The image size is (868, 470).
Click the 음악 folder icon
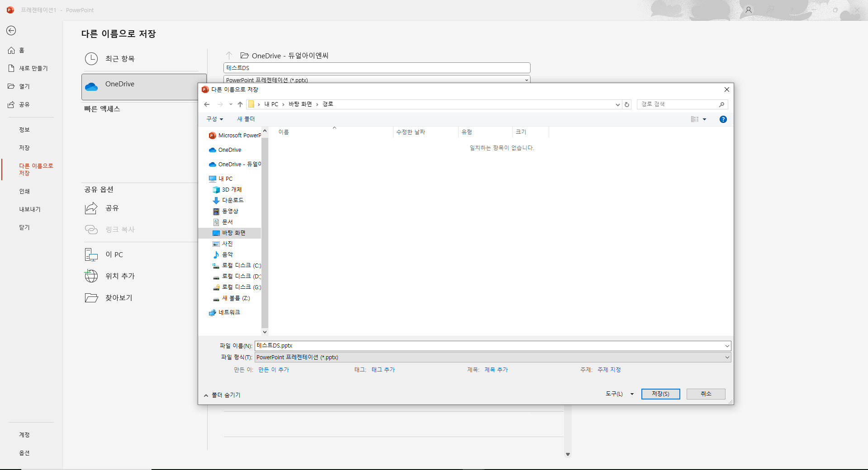(216, 254)
